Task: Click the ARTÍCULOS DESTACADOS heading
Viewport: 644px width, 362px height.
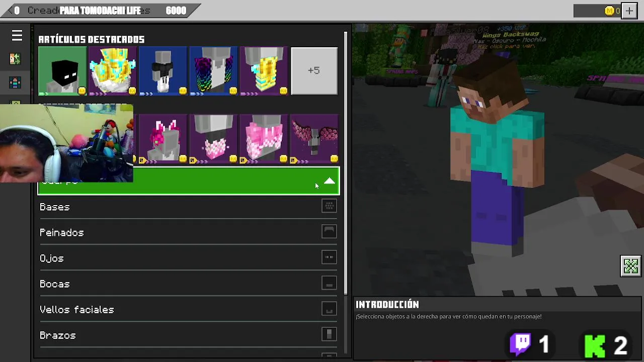Action: point(92,39)
